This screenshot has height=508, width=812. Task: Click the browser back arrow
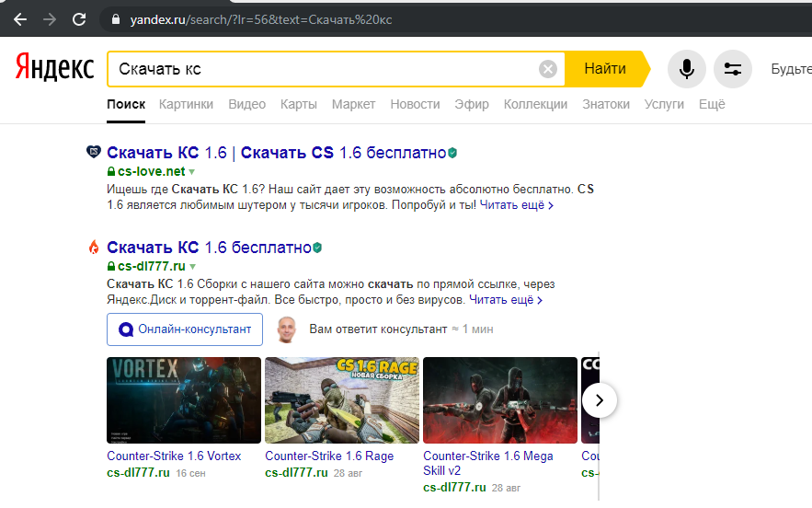tap(20, 19)
